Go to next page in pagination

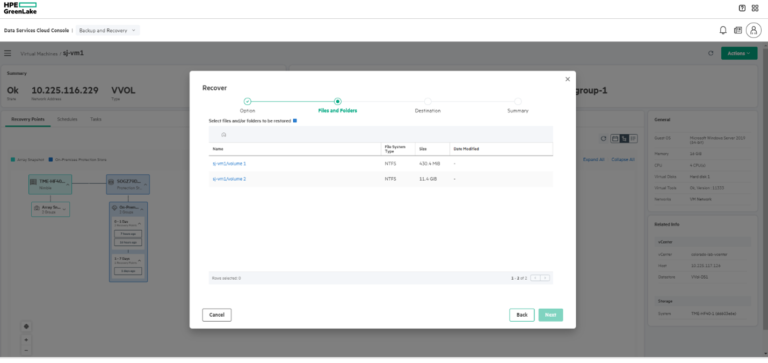(545, 278)
